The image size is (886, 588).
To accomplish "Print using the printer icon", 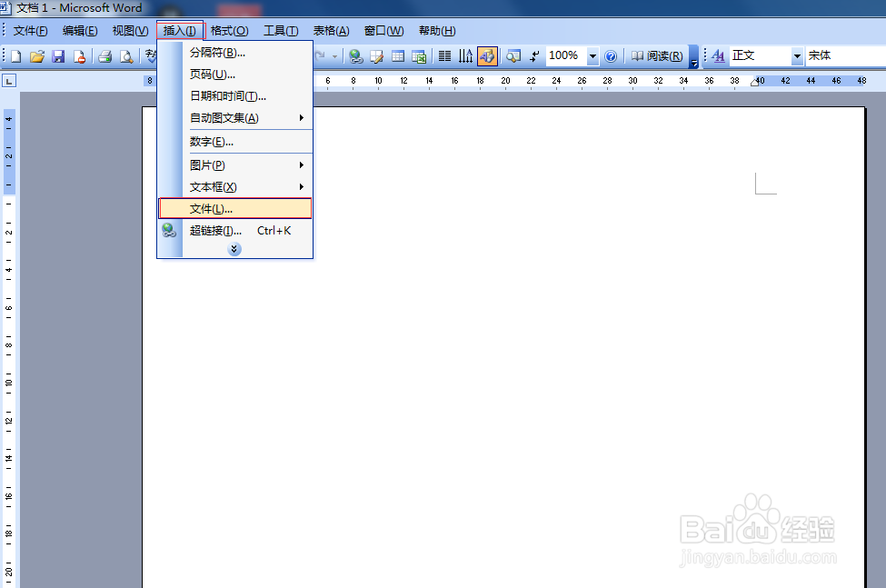I will tap(105, 56).
